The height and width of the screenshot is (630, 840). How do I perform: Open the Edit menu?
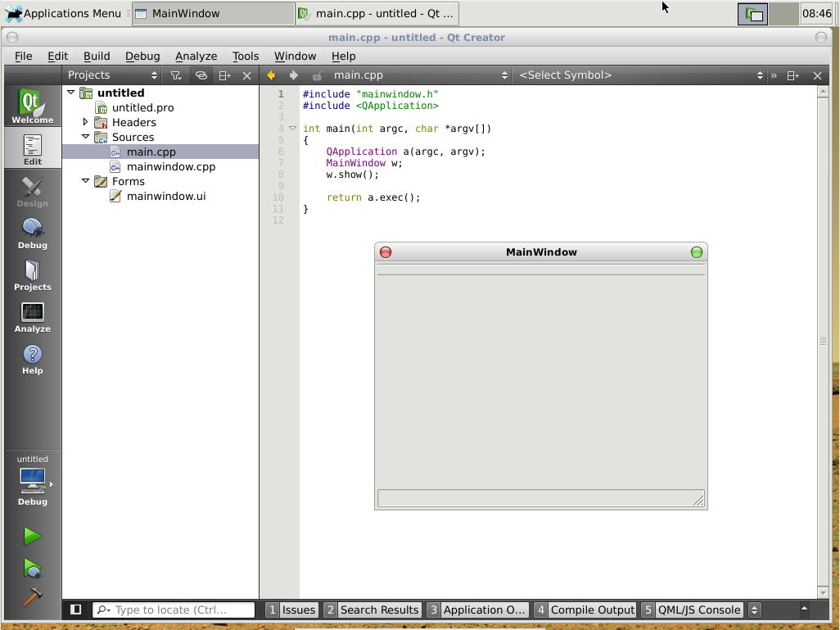pyautogui.click(x=57, y=57)
